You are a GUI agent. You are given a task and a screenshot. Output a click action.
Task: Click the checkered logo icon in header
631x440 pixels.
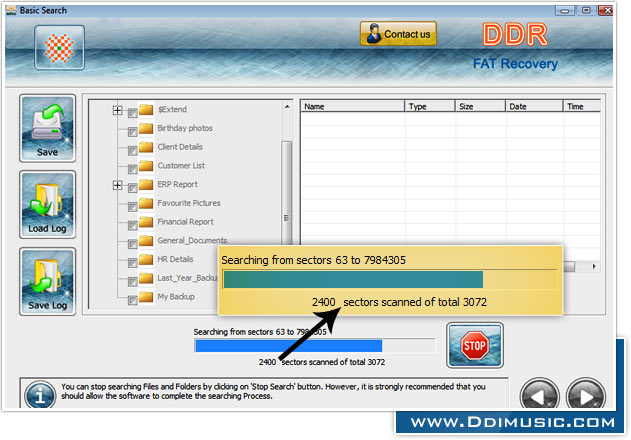[x=59, y=48]
